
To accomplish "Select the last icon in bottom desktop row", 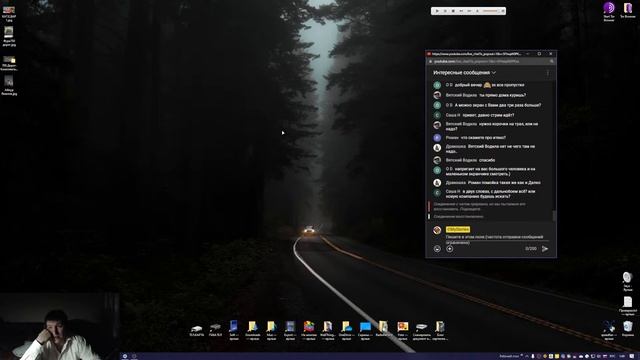I will [440, 330].
